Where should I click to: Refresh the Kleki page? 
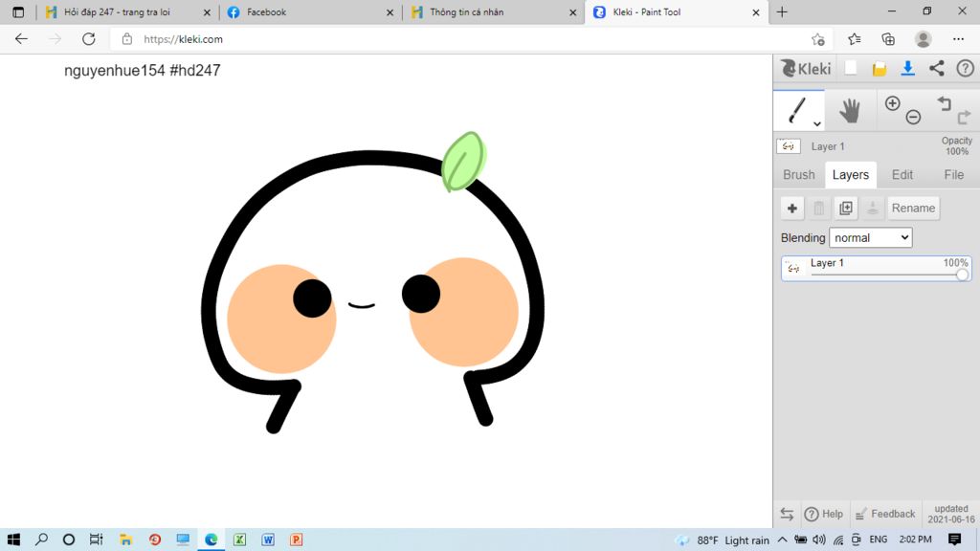click(x=89, y=38)
